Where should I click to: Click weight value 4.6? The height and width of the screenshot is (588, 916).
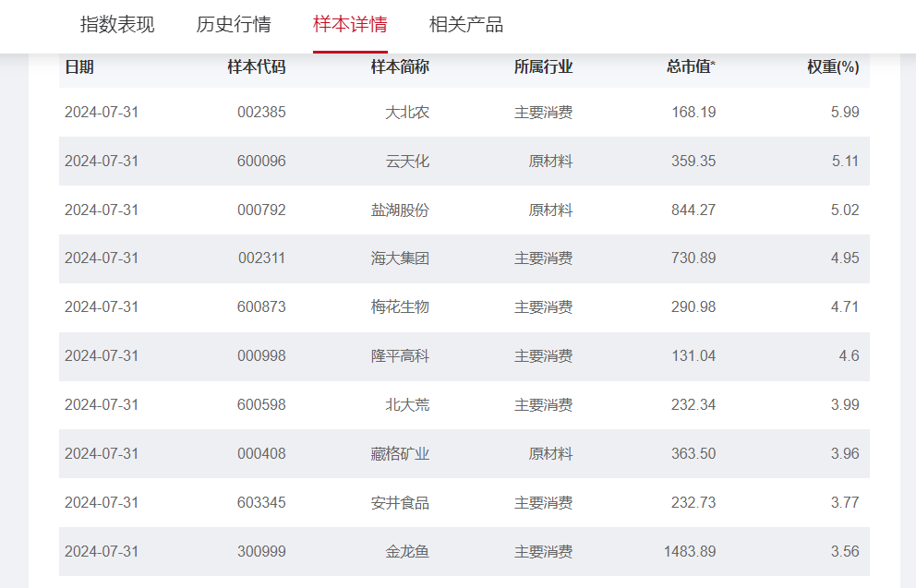(849, 356)
